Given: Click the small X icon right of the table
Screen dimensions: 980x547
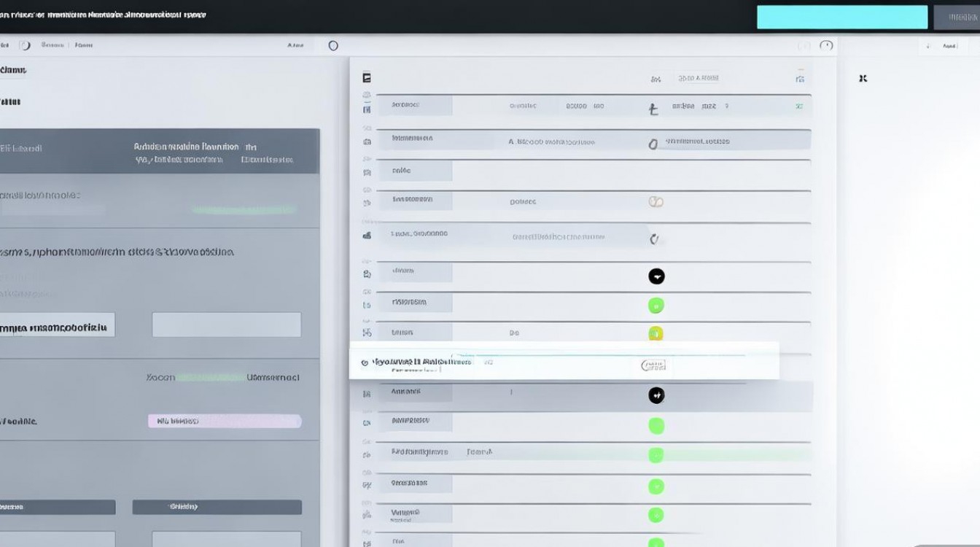Looking at the screenshot, I should pyautogui.click(x=863, y=78).
